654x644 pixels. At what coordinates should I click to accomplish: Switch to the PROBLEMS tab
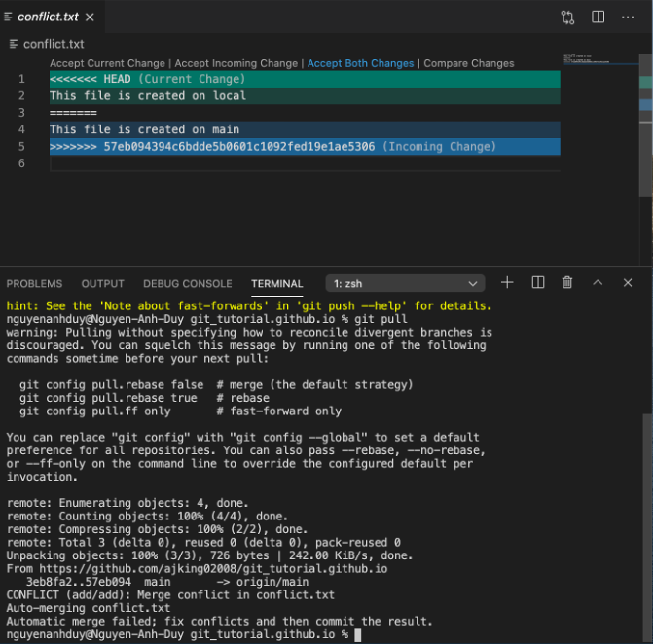tap(34, 283)
